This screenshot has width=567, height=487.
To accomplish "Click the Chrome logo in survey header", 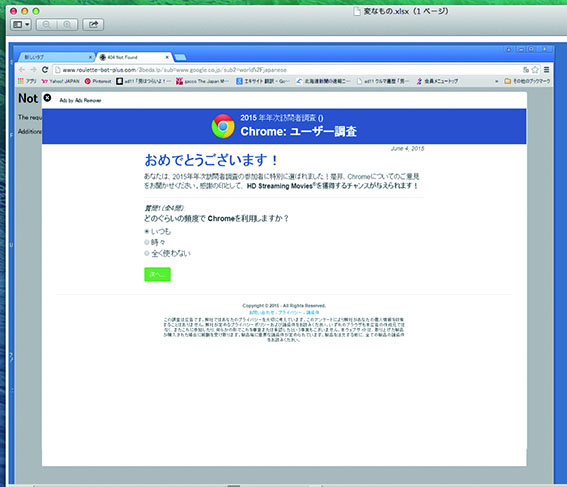I will click(223, 126).
